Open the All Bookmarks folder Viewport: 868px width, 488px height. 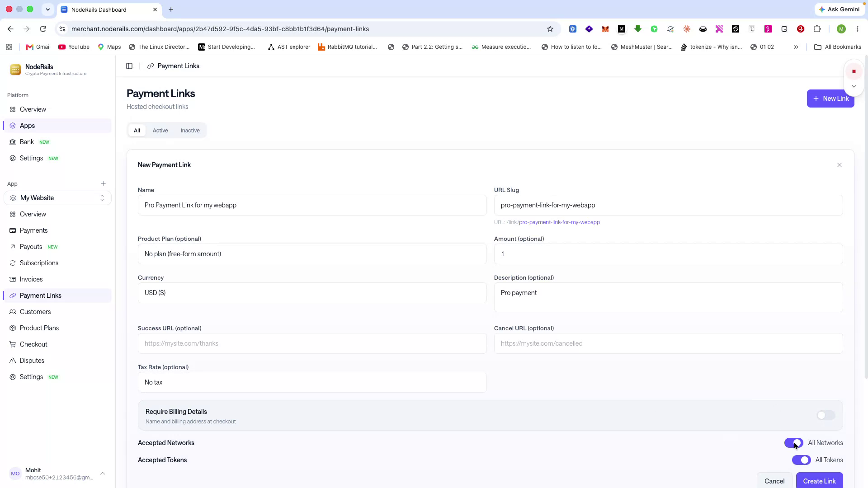click(838, 47)
